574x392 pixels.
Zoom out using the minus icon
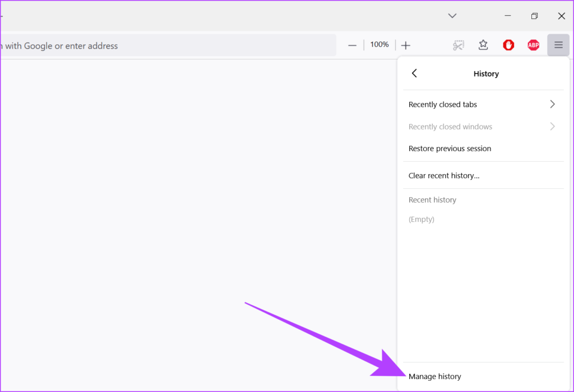click(352, 45)
